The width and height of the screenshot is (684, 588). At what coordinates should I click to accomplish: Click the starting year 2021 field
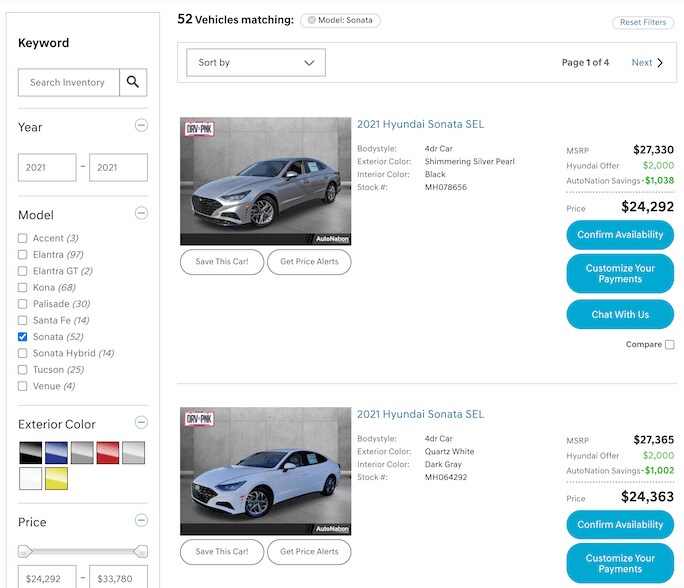pos(47,168)
